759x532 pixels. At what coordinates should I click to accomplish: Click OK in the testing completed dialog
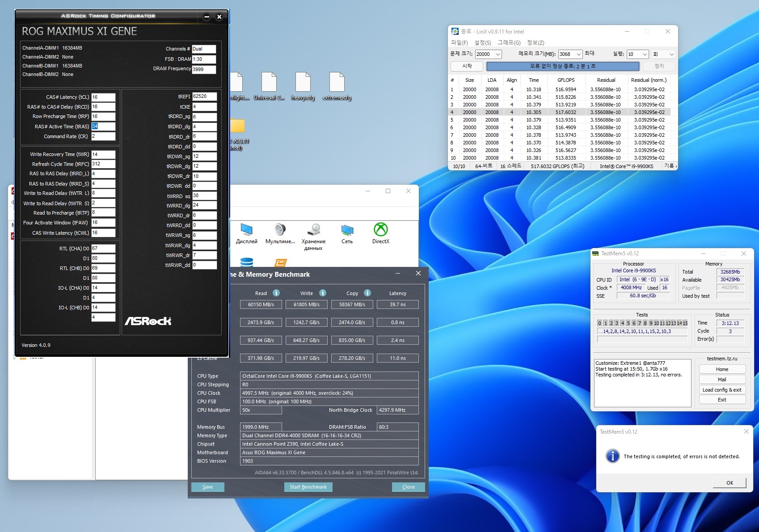pyautogui.click(x=729, y=483)
